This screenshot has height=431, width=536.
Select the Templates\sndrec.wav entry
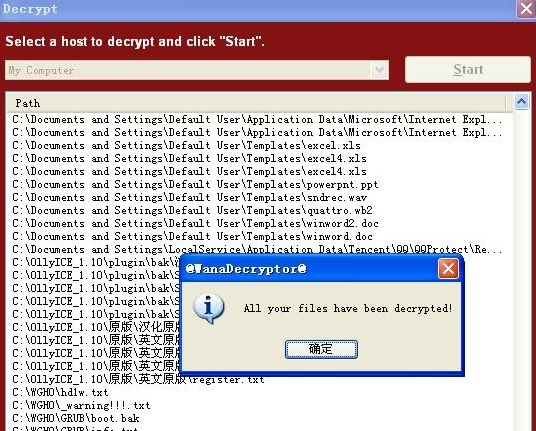189,198
